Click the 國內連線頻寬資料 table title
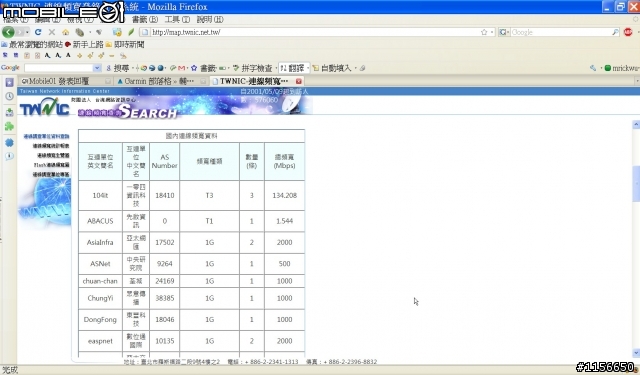Viewport: 640px width, 375px height. pos(191,136)
